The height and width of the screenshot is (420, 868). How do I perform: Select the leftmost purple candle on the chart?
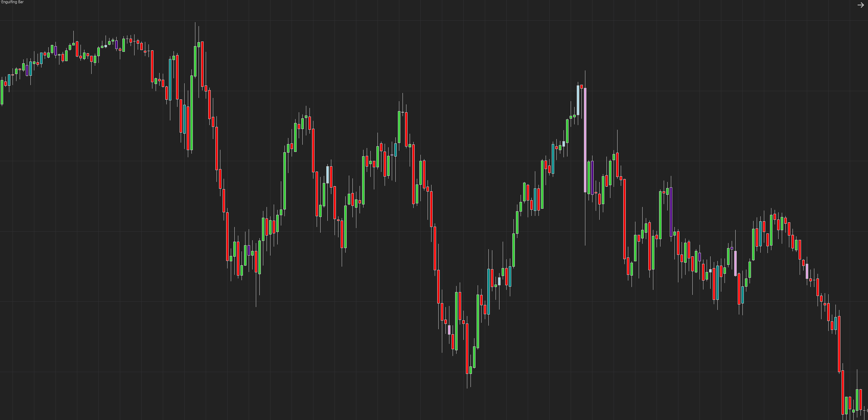[x=27, y=70]
